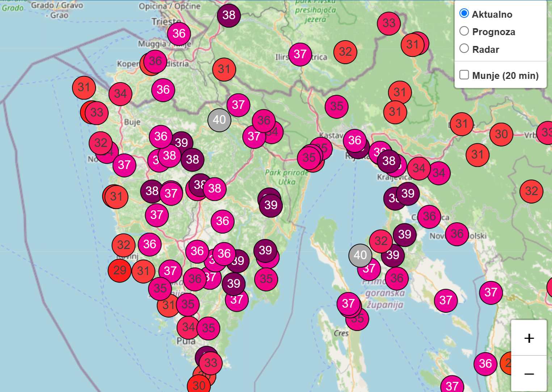Click the Kraljevica town label
The width and height of the screenshot is (552, 392).
pos(394,177)
